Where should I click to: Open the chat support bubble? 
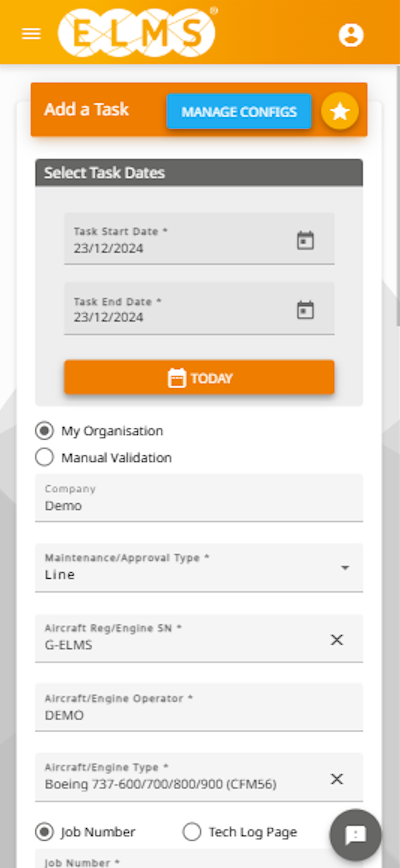point(355,835)
